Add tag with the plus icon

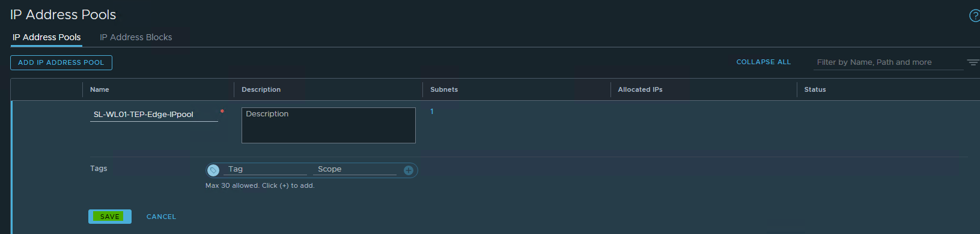409,170
